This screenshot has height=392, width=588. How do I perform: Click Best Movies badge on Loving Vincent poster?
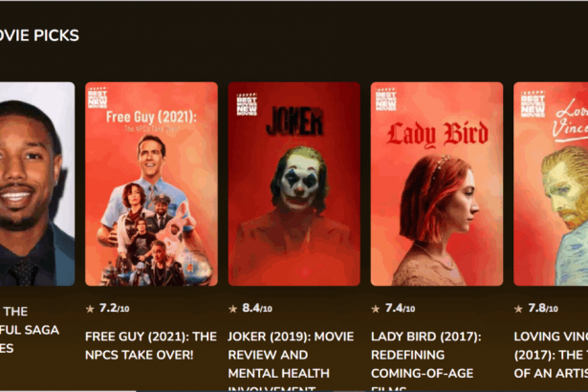[x=533, y=104]
